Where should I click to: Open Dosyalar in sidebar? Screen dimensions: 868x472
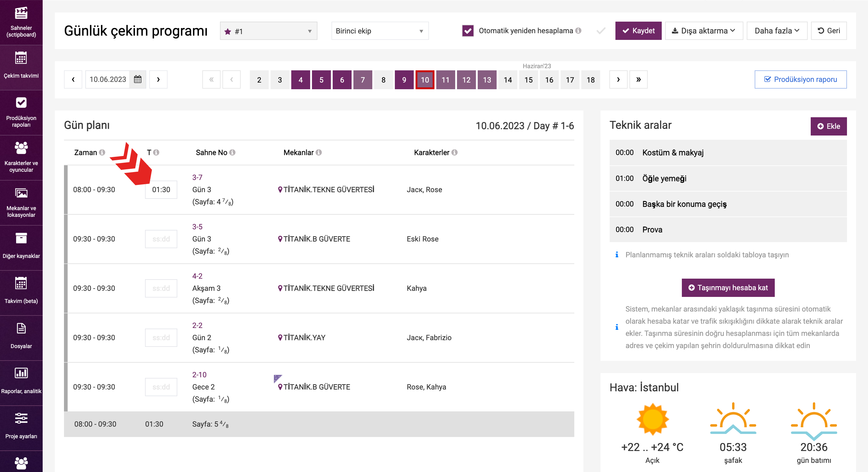(x=21, y=338)
